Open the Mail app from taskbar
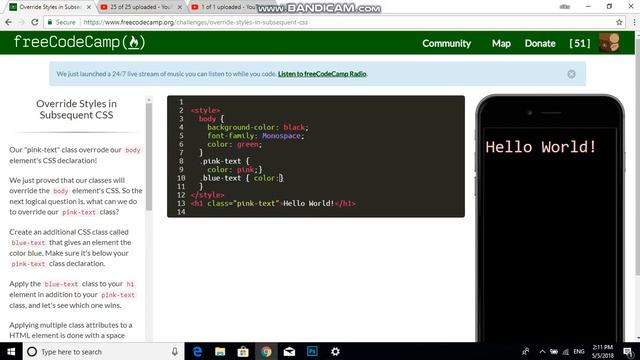This screenshot has width=640, height=360. (x=289, y=351)
